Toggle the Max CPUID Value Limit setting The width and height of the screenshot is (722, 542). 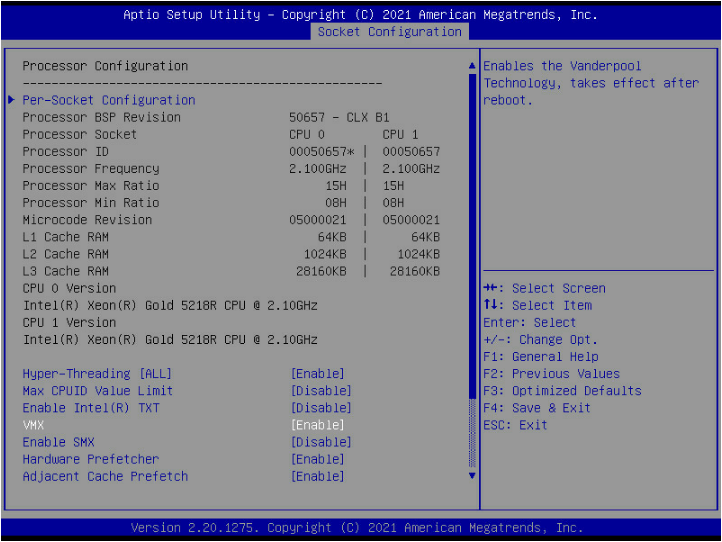click(320, 391)
